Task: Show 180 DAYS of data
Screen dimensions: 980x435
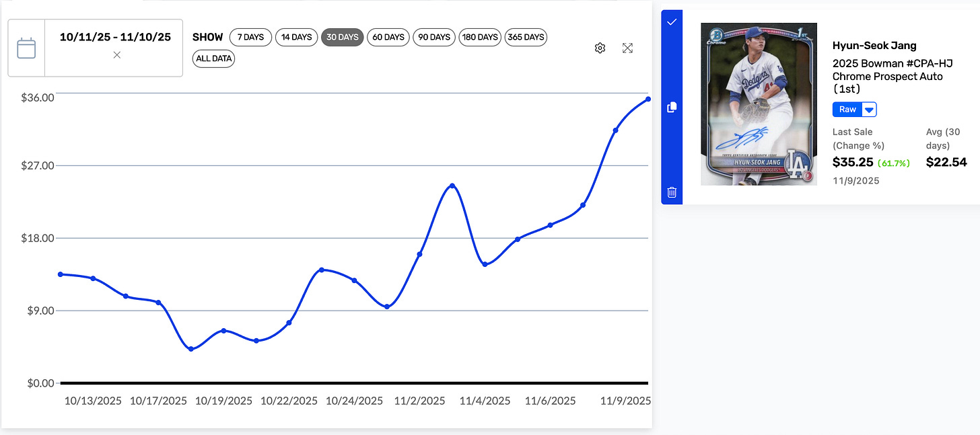Action: 481,37
